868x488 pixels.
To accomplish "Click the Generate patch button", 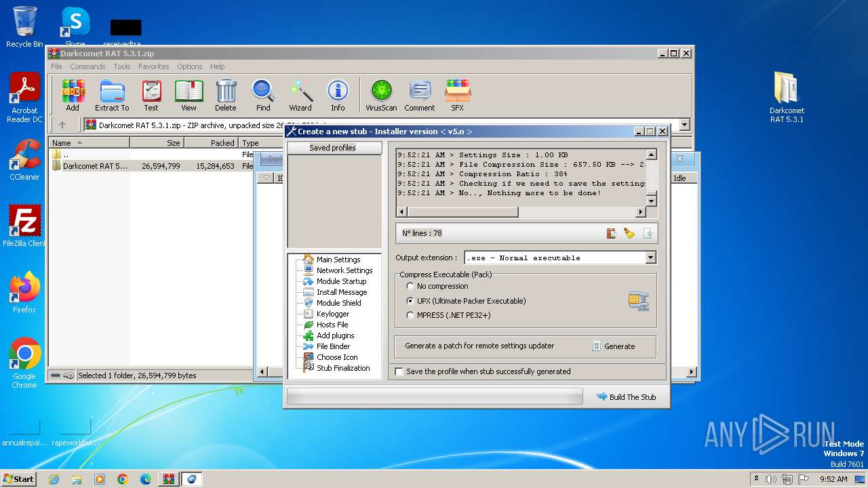I will (x=614, y=346).
